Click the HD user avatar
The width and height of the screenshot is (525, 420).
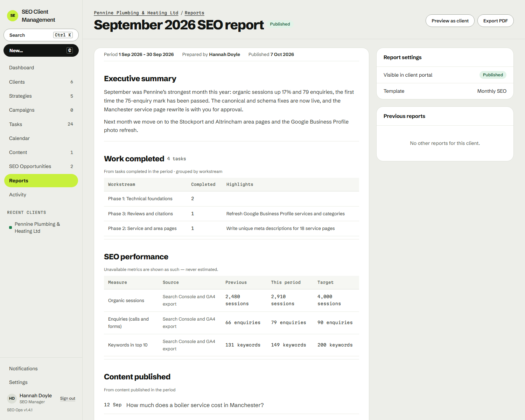click(12, 398)
